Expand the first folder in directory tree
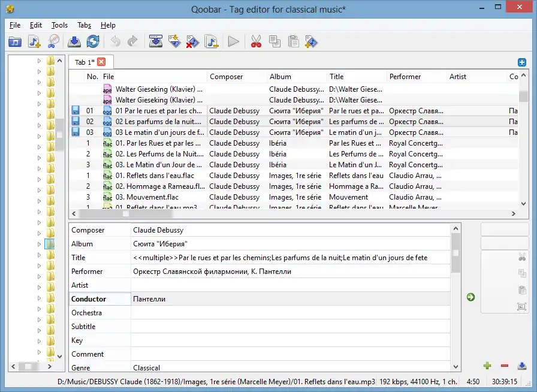The image size is (537, 392). [40, 61]
